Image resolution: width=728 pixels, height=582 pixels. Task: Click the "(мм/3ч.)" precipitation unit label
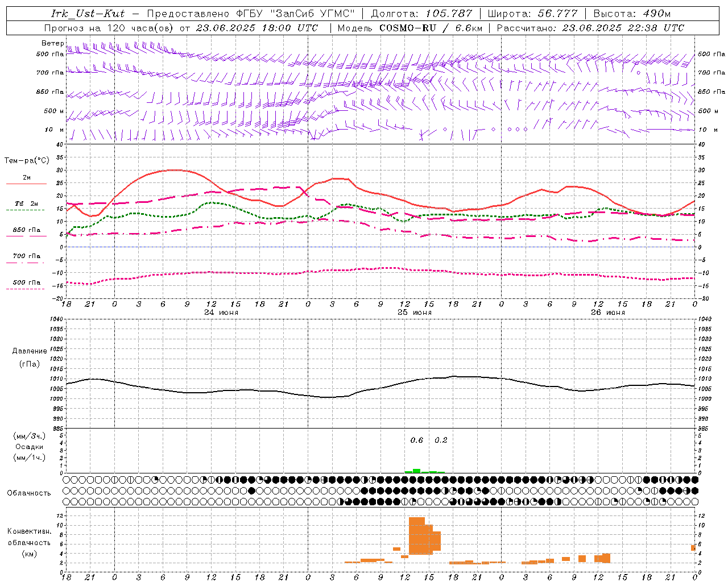(x=29, y=436)
